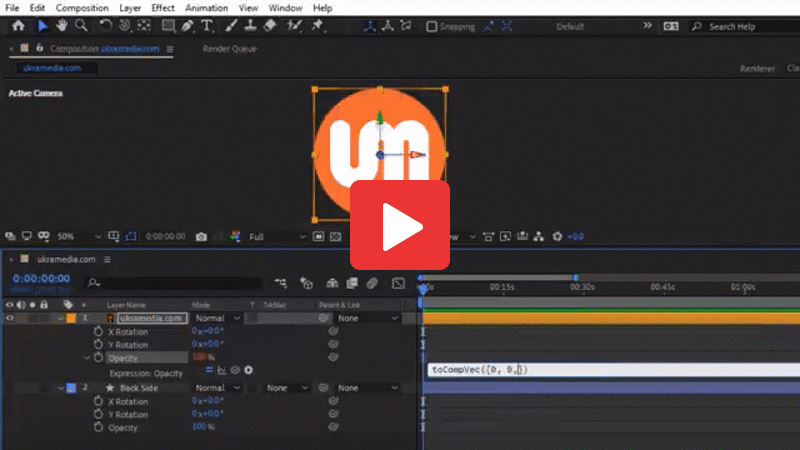Screen dimensions: 800x450
Task: Play the video with the red play button
Action: coord(400,225)
